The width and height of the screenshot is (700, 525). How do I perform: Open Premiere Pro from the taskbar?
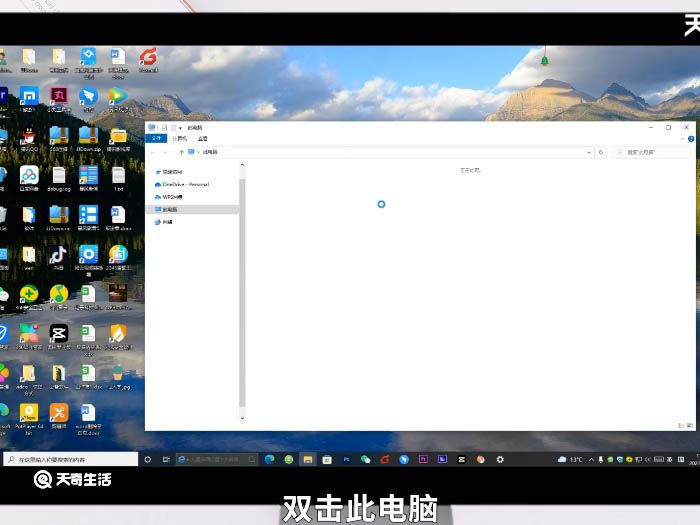pyautogui.click(x=423, y=459)
